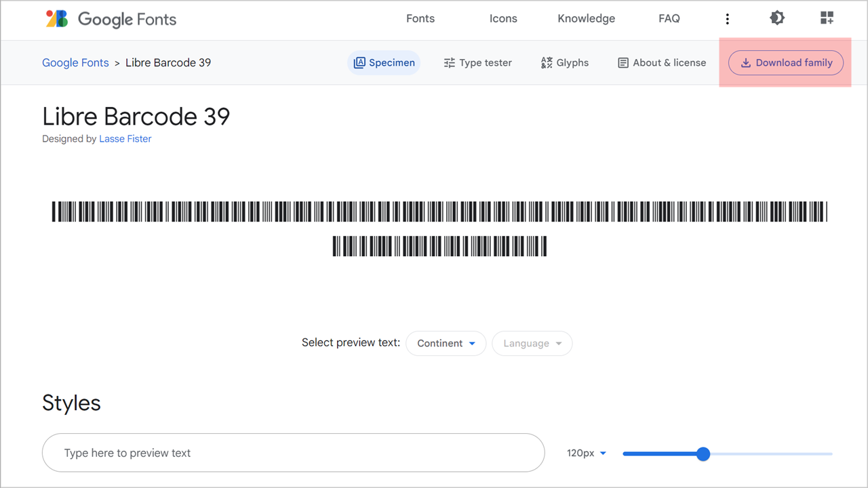This screenshot has height=488, width=868.
Task: Open the Knowledge section
Action: pyautogui.click(x=587, y=18)
